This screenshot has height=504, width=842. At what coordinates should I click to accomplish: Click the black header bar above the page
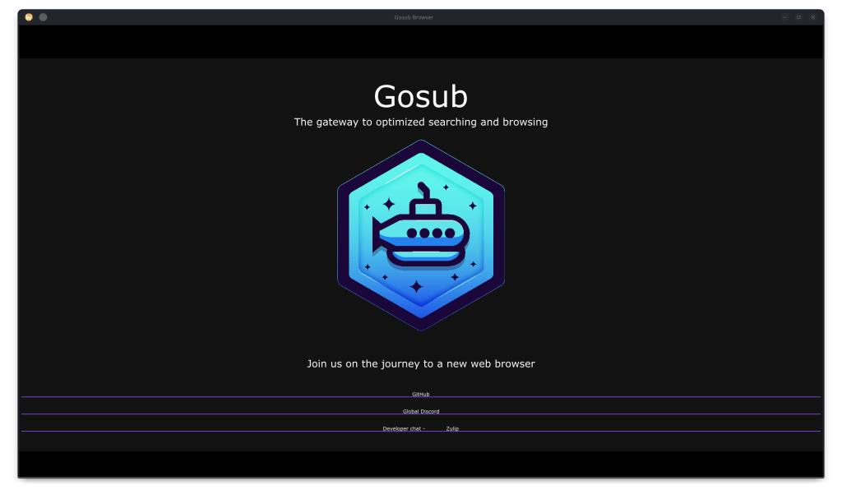(420, 41)
